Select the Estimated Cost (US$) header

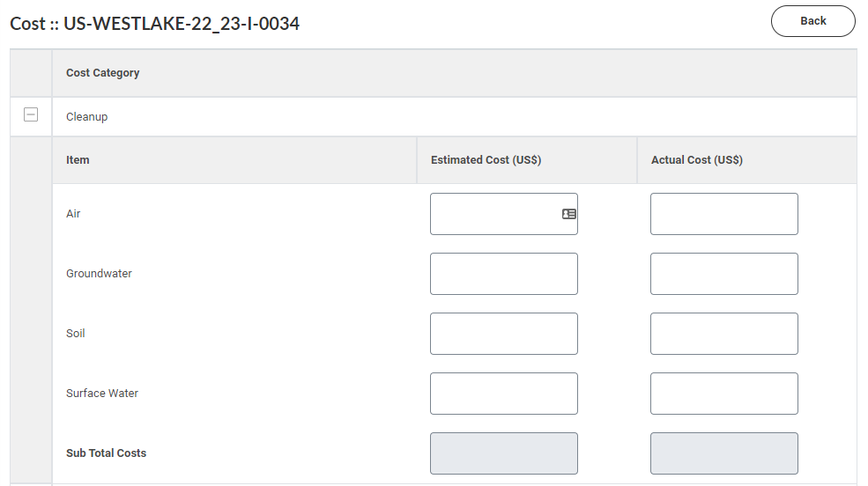(486, 159)
